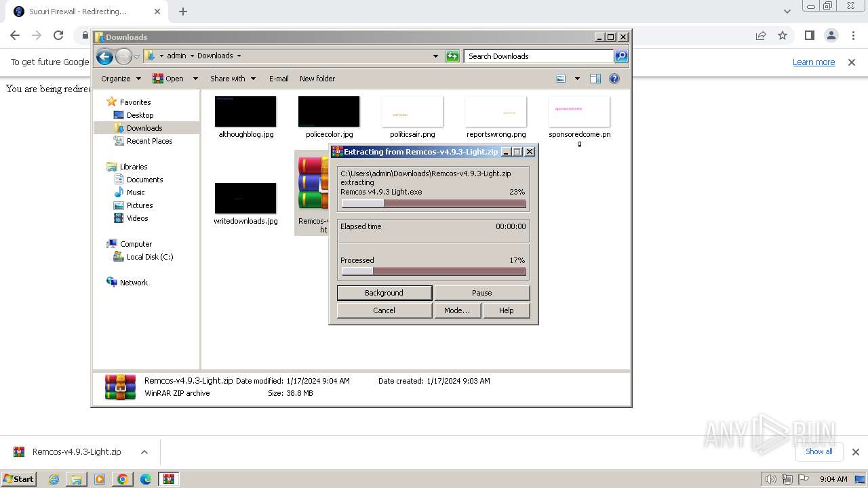This screenshot has height=488, width=868.
Task: Toggle the preview pane icon
Action: 595,79
